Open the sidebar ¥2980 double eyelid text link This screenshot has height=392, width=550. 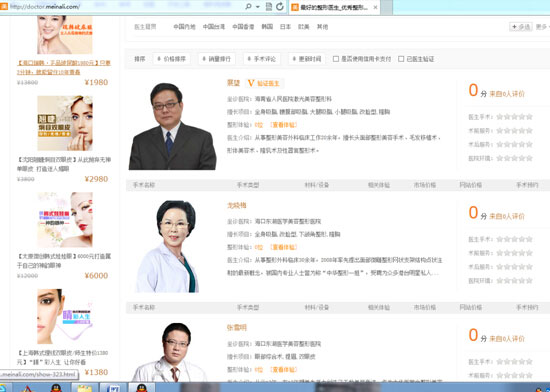click(64, 164)
